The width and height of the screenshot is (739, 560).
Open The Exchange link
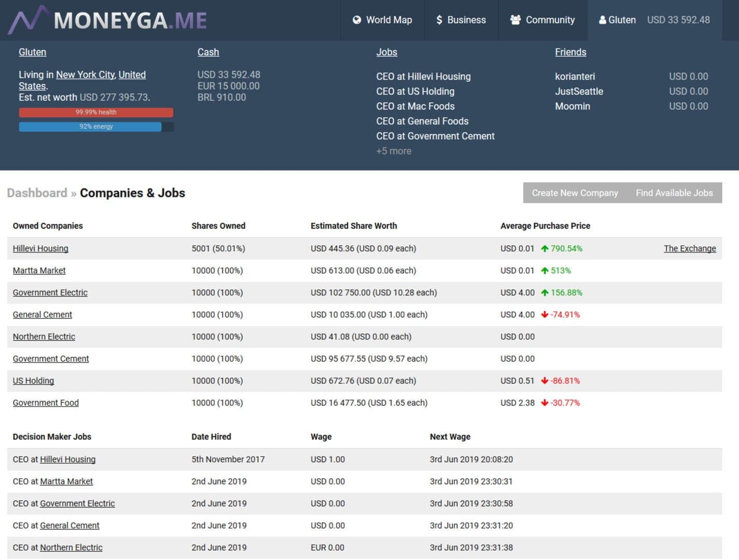coord(690,248)
